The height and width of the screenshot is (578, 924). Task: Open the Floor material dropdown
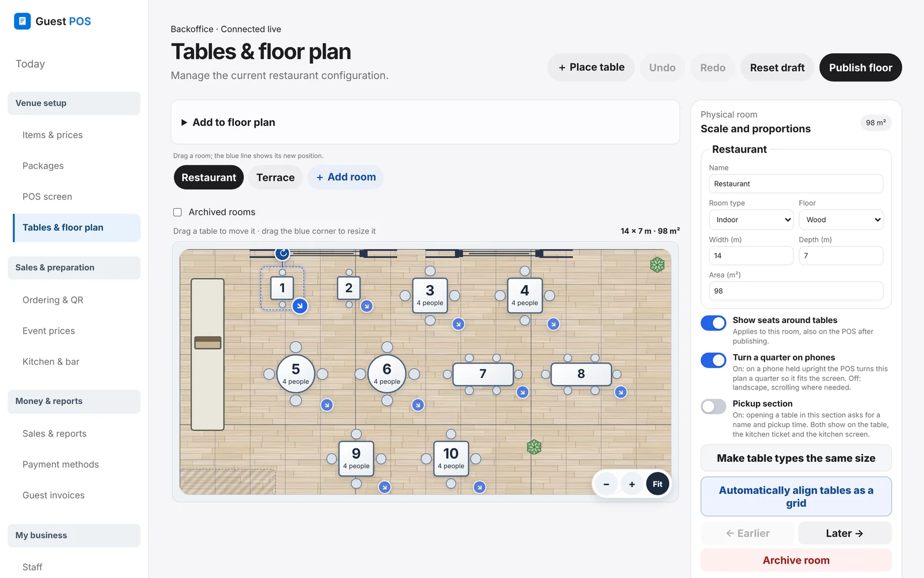(x=841, y=220)
